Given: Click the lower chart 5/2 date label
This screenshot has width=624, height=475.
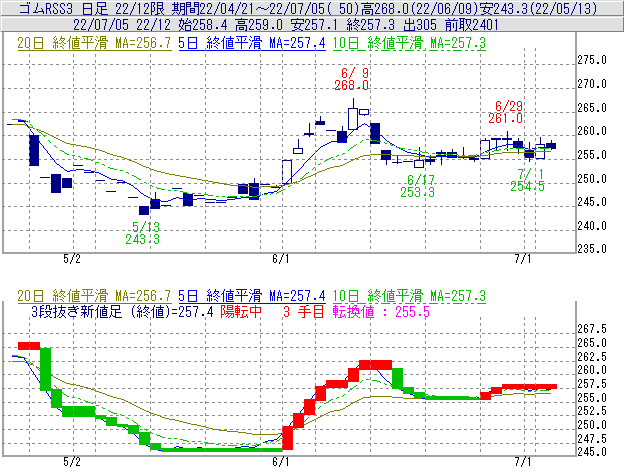Looking at the screenshot, I should (x=72, y=462).
